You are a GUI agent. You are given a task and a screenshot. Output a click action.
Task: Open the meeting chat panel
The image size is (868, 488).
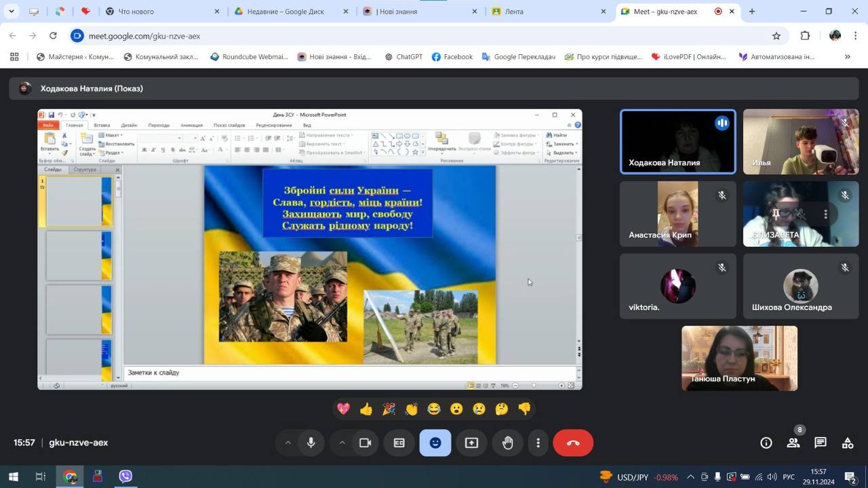coord(821,443)
